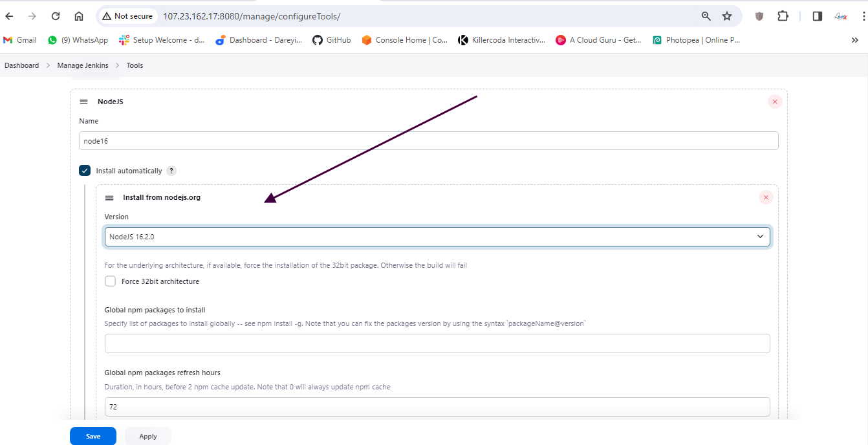
Task: Click the Apply button
Action: [148, 436]
